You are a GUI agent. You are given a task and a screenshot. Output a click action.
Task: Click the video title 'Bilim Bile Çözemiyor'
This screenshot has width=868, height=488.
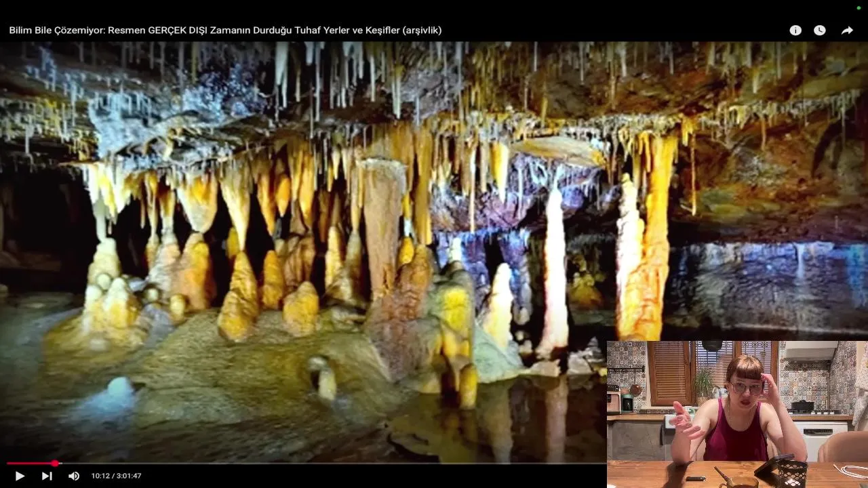click(x=225, y=30)
